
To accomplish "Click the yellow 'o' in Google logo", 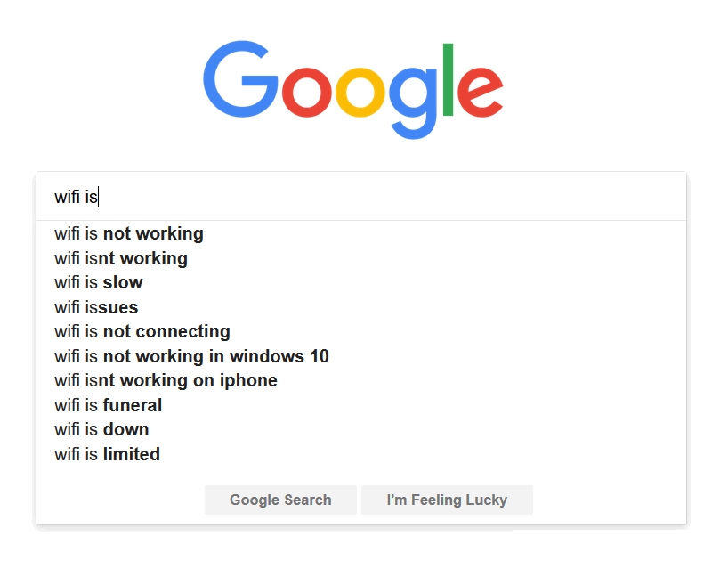I will point(360,92).
